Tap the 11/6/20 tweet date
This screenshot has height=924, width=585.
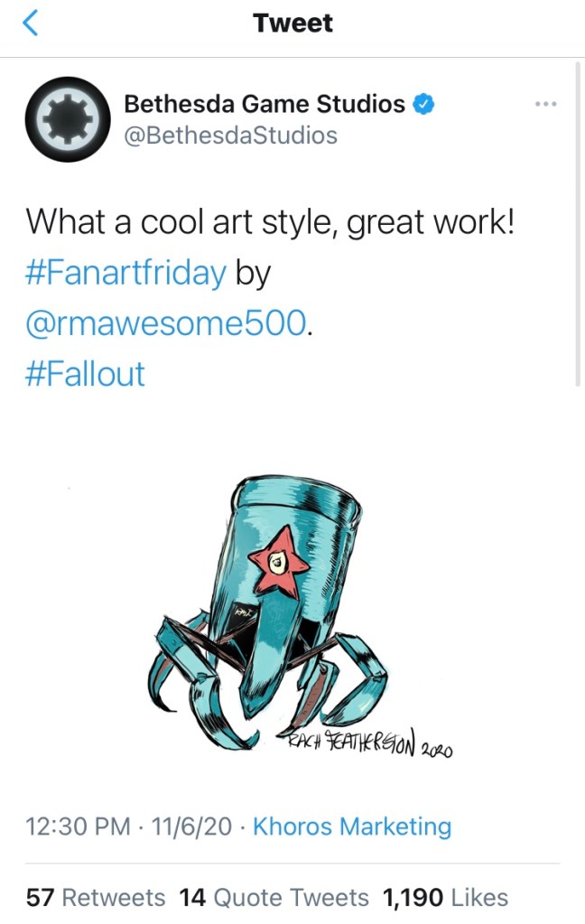click(191, 826)
